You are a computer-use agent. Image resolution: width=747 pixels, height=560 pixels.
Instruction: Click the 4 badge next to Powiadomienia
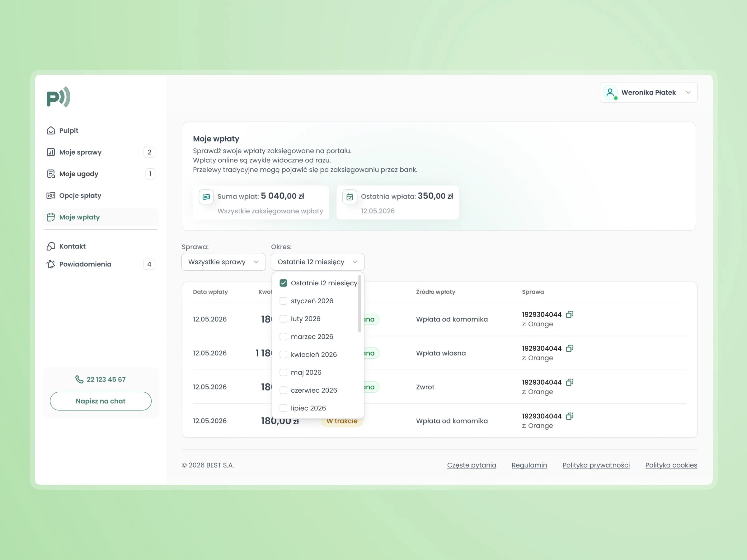point(149,264)
